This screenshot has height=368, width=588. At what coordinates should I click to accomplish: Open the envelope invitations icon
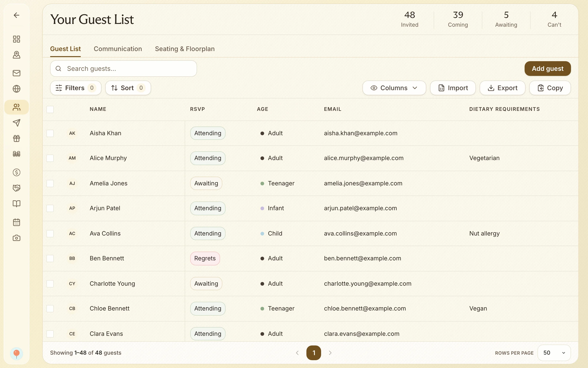click(x=16, y=73)
